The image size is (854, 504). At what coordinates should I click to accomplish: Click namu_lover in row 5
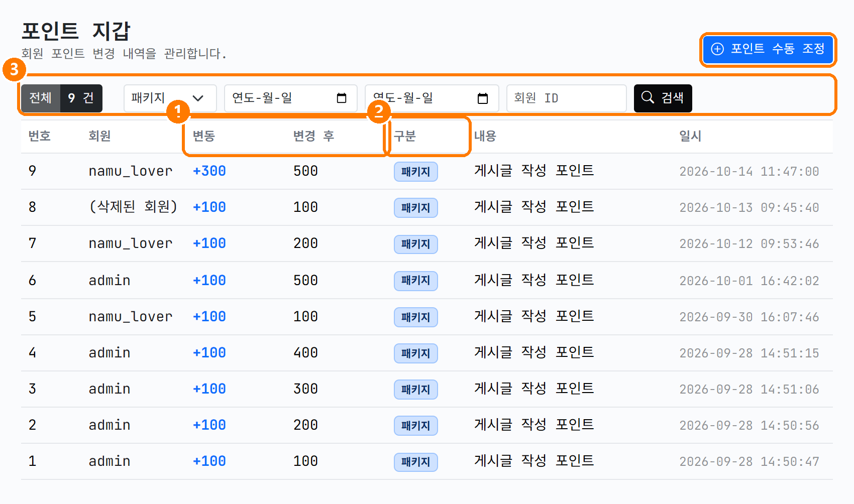tap(131, 317)
